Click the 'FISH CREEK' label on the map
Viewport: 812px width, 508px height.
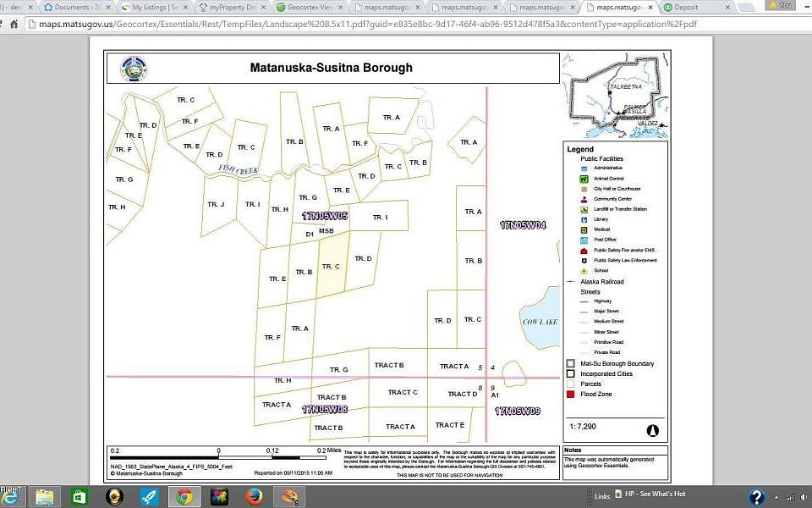239,169
